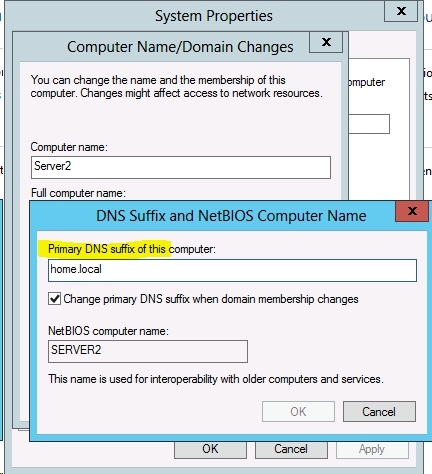Click the Apply button in System Properties
This screenshot has height=474, width=432.
point(372,449)
